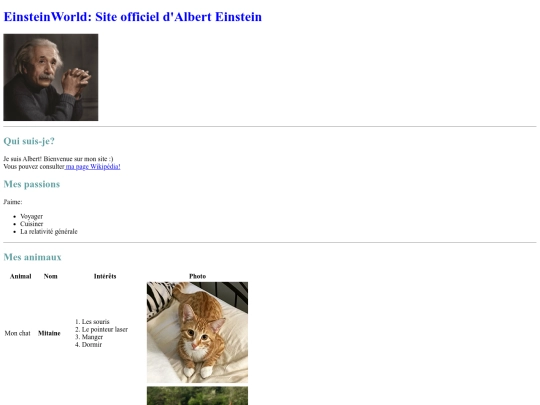Screen dimensions: 540x405
Task: Open the "ma page Wikipédia!" link
Action: [x=93, y=167]
